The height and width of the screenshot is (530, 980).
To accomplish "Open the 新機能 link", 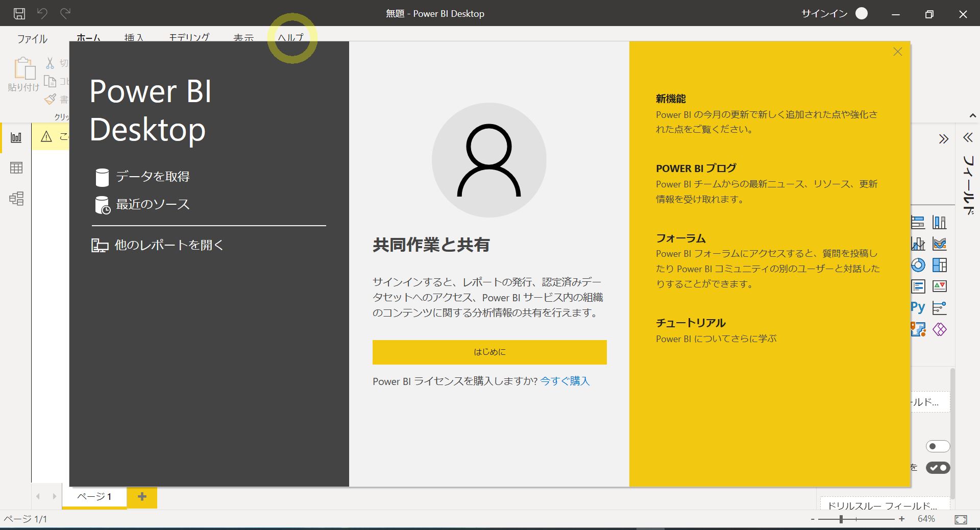I will point(671,99).
